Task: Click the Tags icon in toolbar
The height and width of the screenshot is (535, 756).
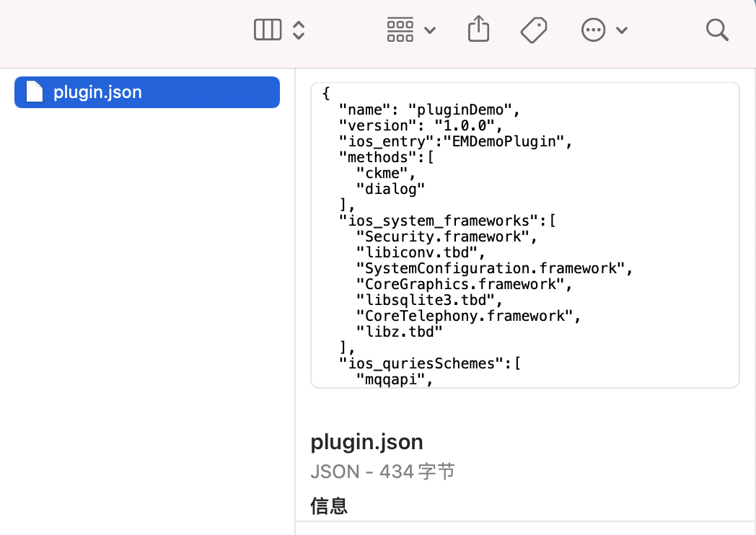Action: tap(534, 30)
